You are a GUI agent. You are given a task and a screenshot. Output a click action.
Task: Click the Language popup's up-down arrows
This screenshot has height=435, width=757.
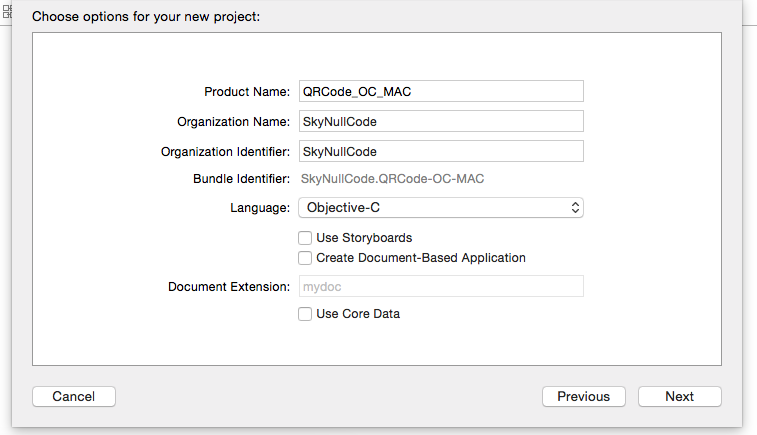[575, 208]
